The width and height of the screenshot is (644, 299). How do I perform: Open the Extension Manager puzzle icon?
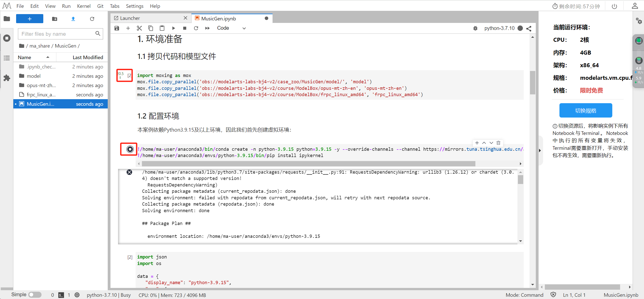point(7,78)
